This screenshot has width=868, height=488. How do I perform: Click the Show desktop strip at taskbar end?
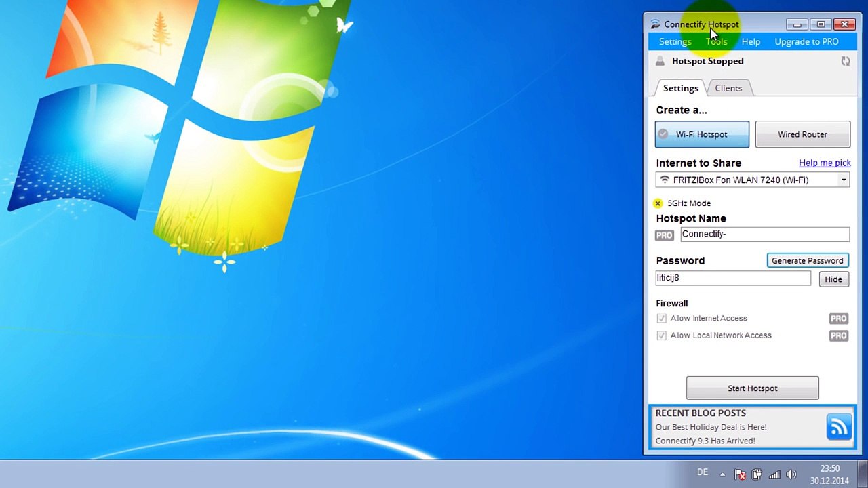coord(863,474)
